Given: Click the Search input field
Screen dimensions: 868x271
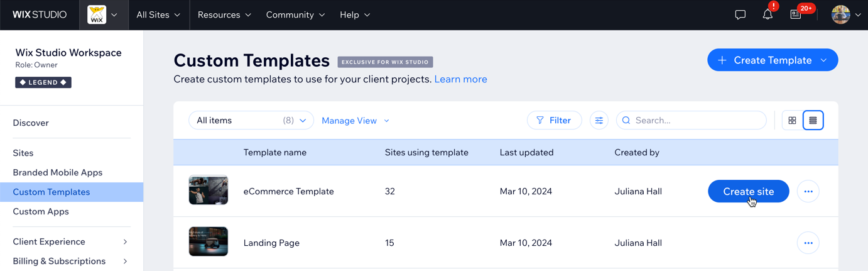Looking at the screenshot, I should point(692,120).
